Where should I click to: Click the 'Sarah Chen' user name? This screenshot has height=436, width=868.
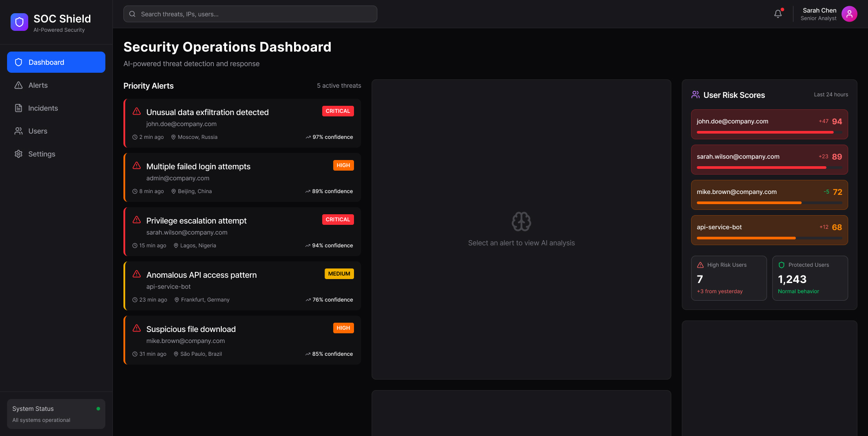820,10
